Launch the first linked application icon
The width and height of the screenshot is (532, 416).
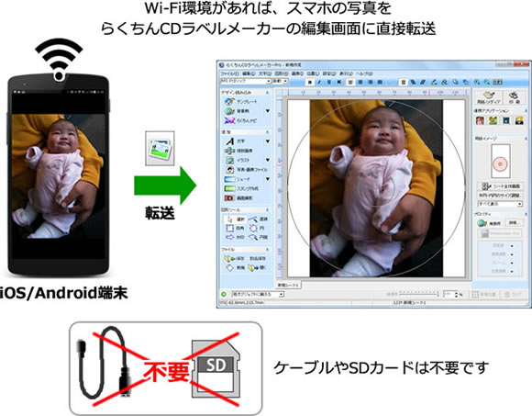click(480, 120)
